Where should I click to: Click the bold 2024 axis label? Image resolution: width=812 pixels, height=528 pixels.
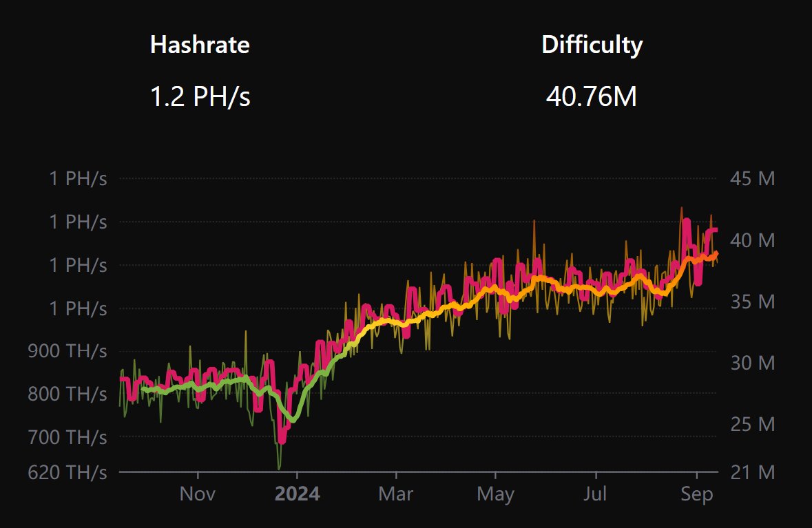[299, 494]
